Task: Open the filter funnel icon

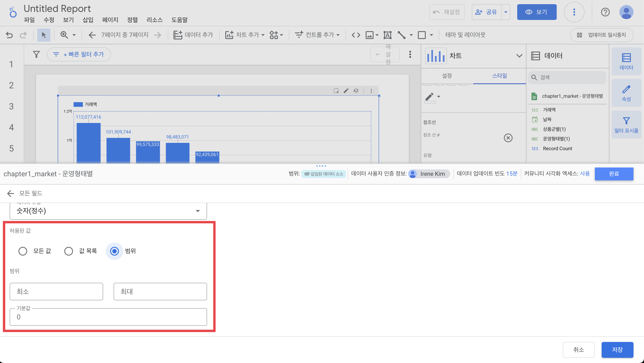Action: point(36,54)
